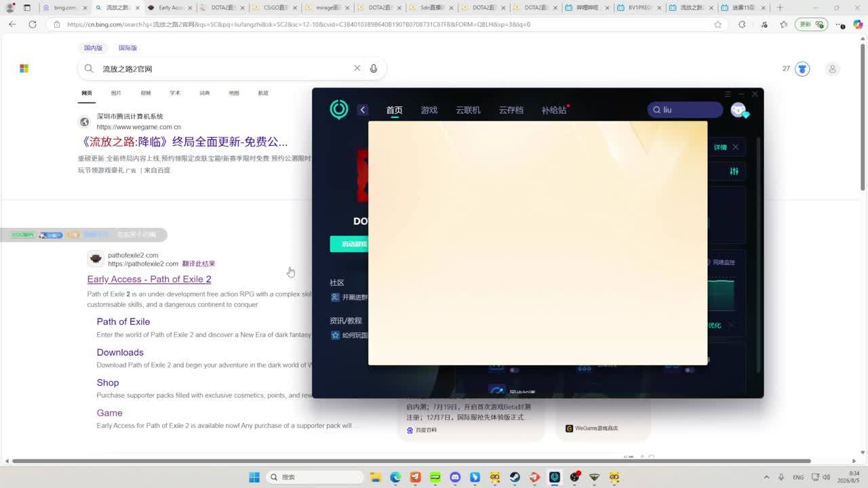Open the accelerator settings sliders icon
This screenshot has width=868, height=488.
pyautogui.click(x=734, y=171)
